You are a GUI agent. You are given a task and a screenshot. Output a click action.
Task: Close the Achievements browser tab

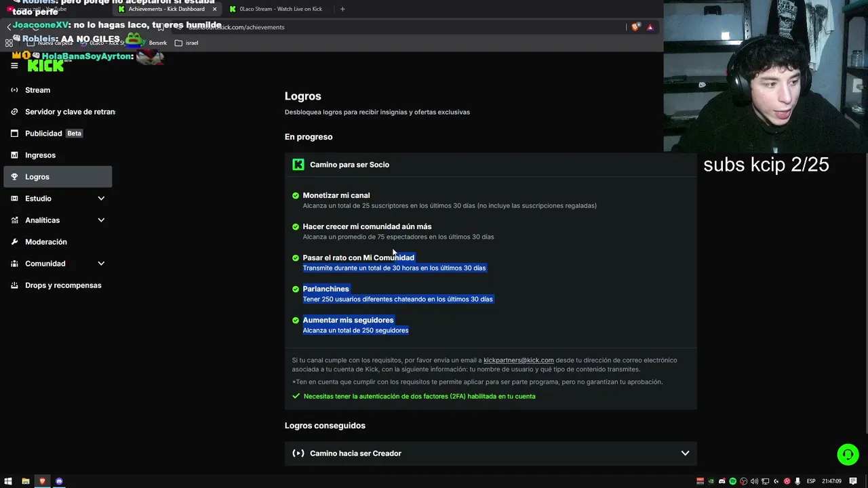[x=214, y=9]
